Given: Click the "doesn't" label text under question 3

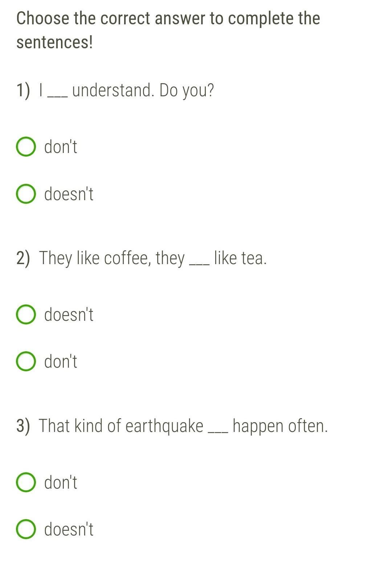Looking at the screenshot, I should click(x=69, y=529).
